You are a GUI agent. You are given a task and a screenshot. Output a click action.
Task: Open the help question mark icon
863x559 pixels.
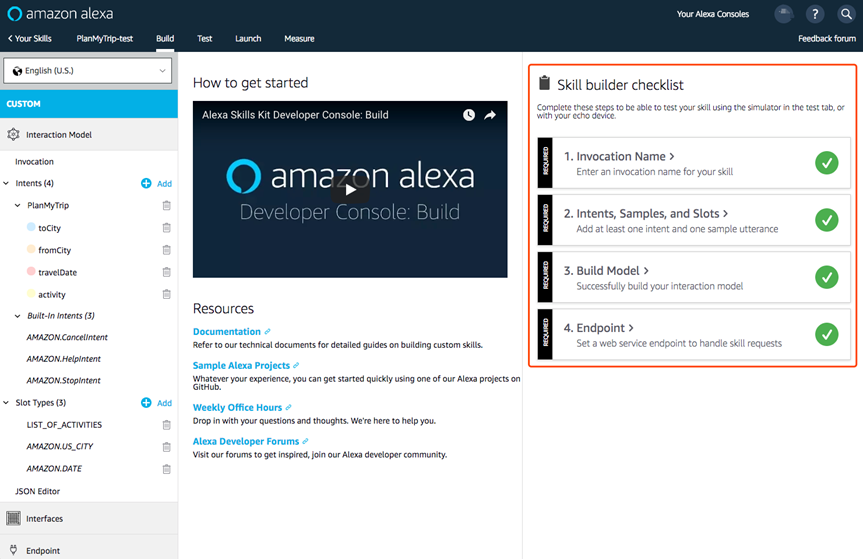(815, 14)
